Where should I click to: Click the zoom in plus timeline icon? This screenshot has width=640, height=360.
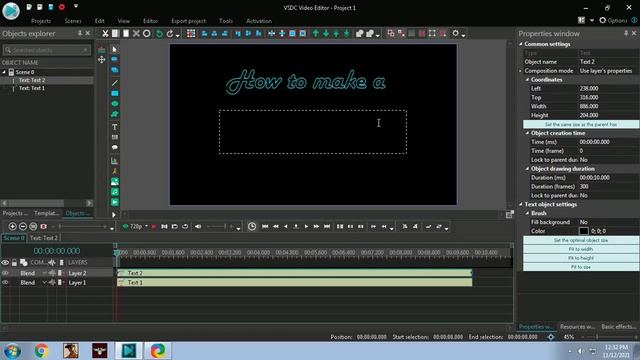12,227
